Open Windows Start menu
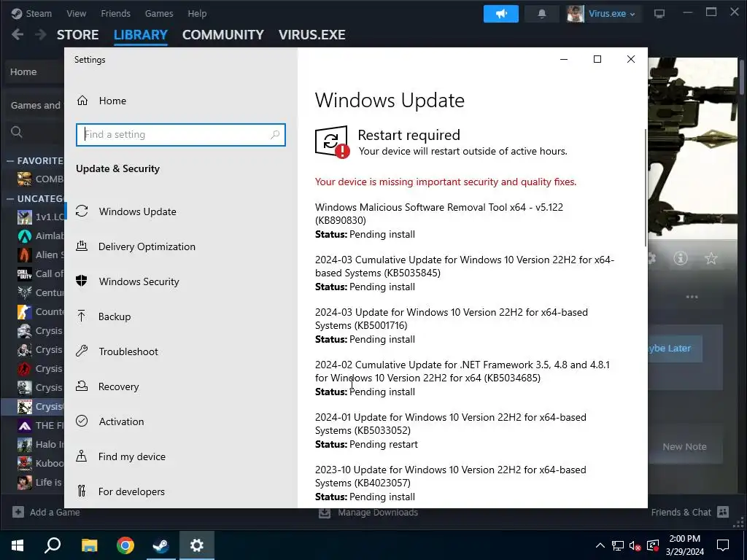Screen dimensions: 747x560 click(18, 545)
